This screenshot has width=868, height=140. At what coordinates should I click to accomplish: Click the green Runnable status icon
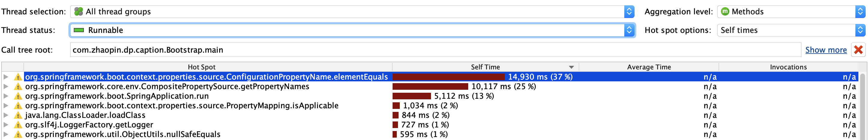coord(79,30)
